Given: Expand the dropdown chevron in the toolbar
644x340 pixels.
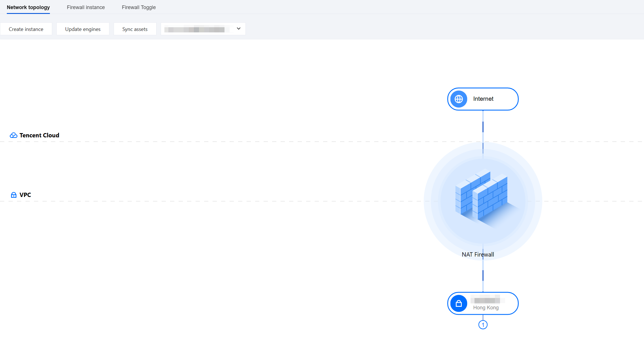Looking at the screenshot, I should [x=239, y=29].
